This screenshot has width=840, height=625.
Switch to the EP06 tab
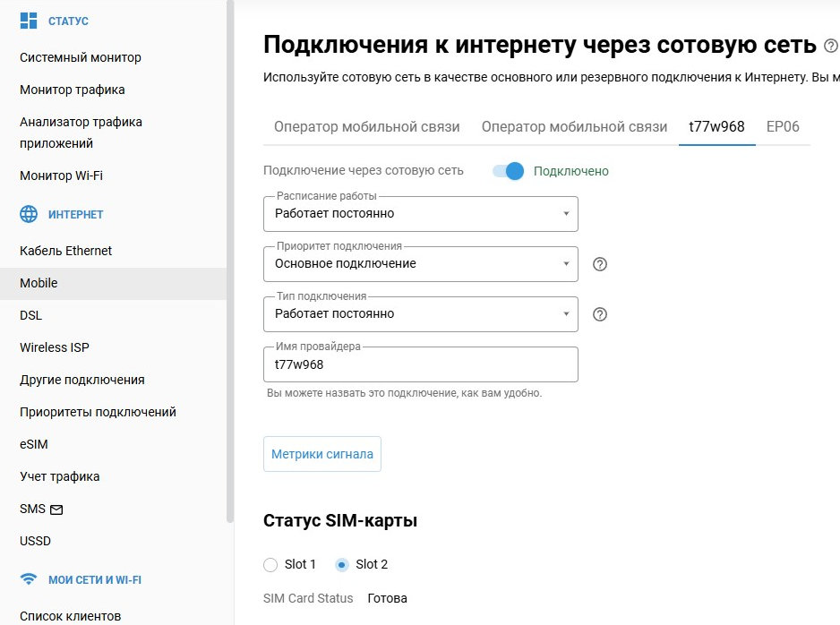(782, 126)
